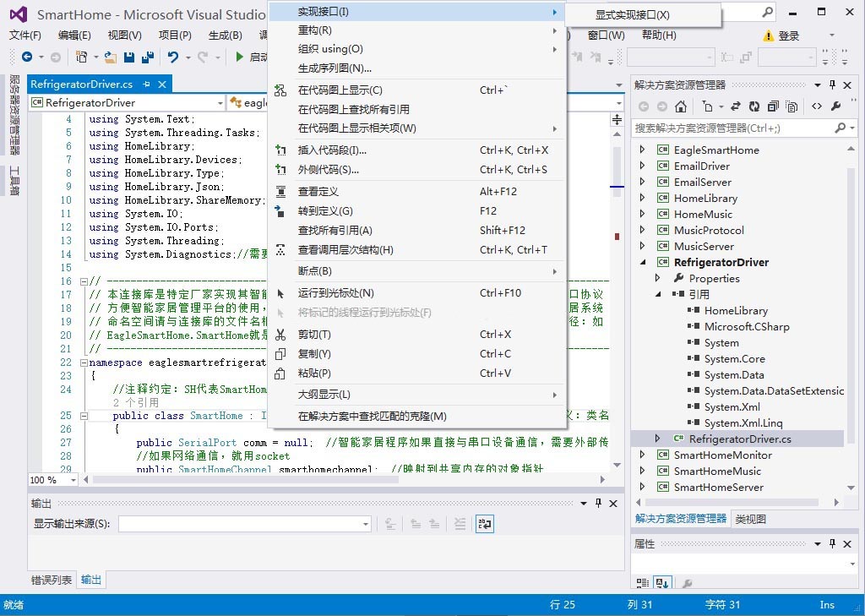Expand the RefrigeratorDriver.cs file node
Screen dimensions: 865x616
(657, 439)
